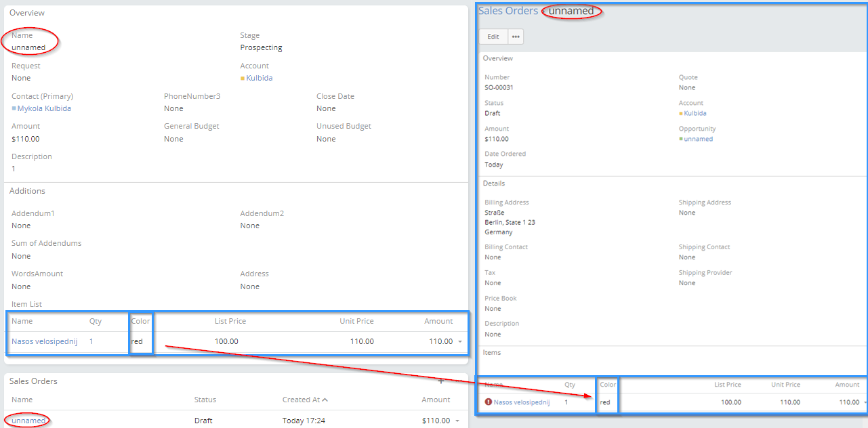Image resolution: width=868 pixels, height=428 pixels.
Task: Open Kulbida account link in opportunity overview
Action: [x=259, y=78]
